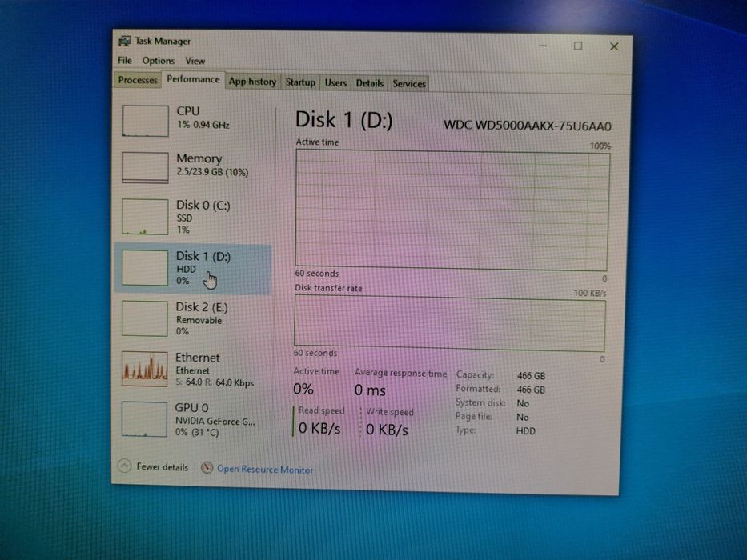The width and height of the screenshot is (747, 560).
Task: Select Disk 2 (E:) Removable entry
Action: 193,318
